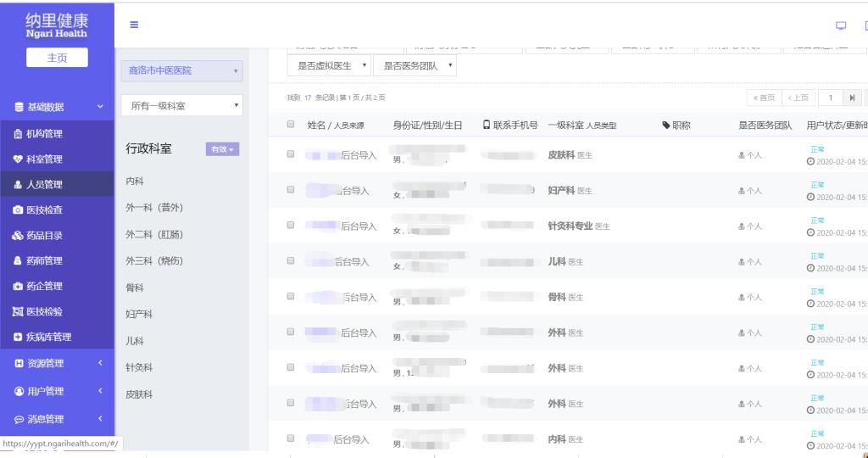This screenshot has height=458, width=868.
Task: Open 机构管理 in the sidebar
Action: pyautogui.click(x=44, y=134)
